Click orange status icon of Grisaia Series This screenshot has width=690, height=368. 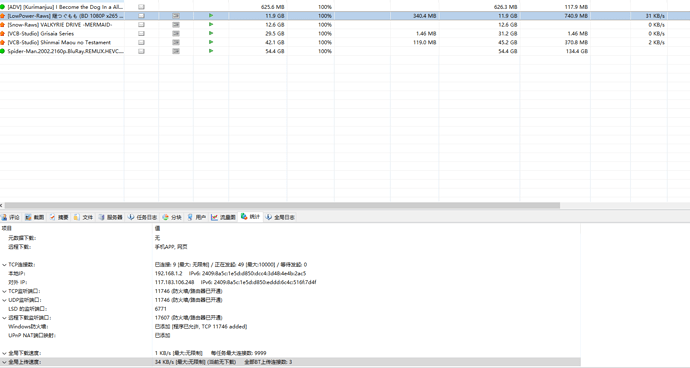point(2,33)
